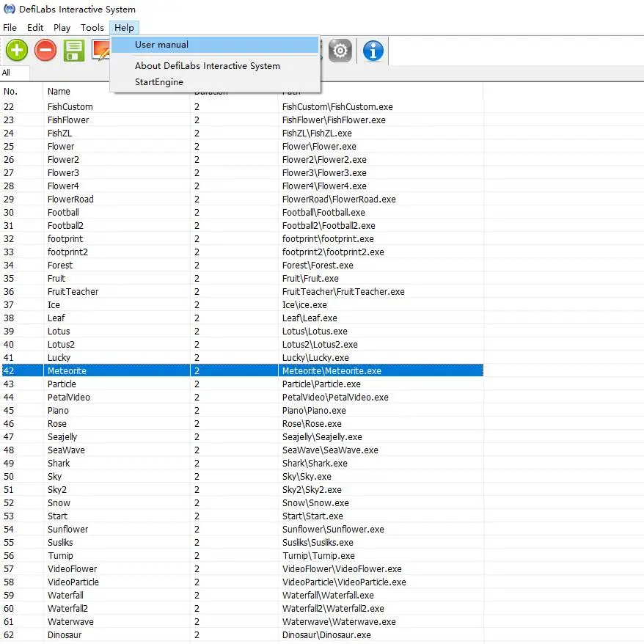Close the Help menu in the menu bar
The image size is (644, 644).
click(x=124, y=28)
